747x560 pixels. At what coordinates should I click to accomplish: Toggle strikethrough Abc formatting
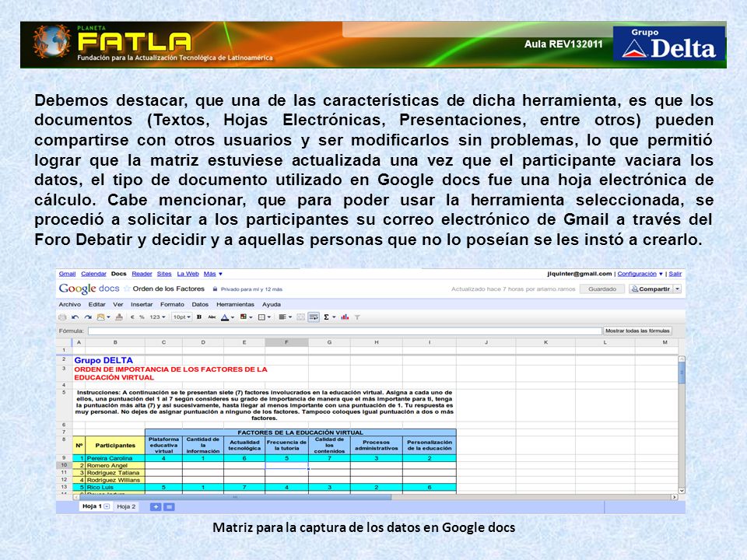212,317
